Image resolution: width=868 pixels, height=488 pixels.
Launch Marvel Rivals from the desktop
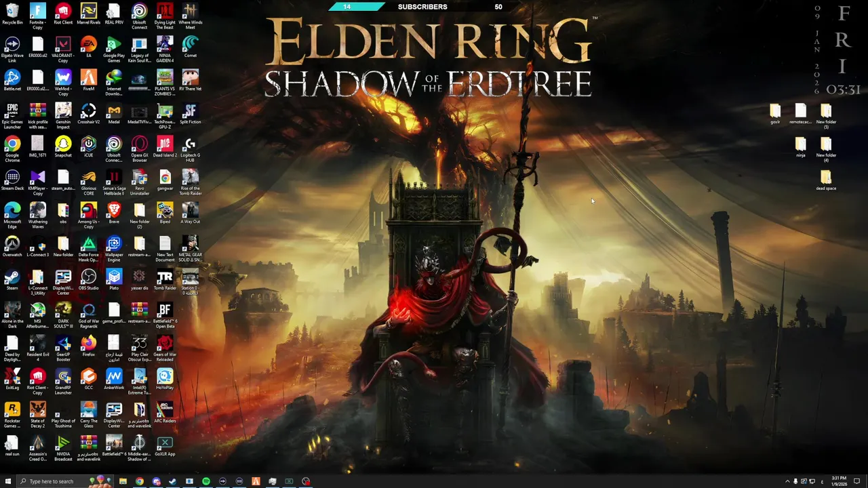pos(88,14)
